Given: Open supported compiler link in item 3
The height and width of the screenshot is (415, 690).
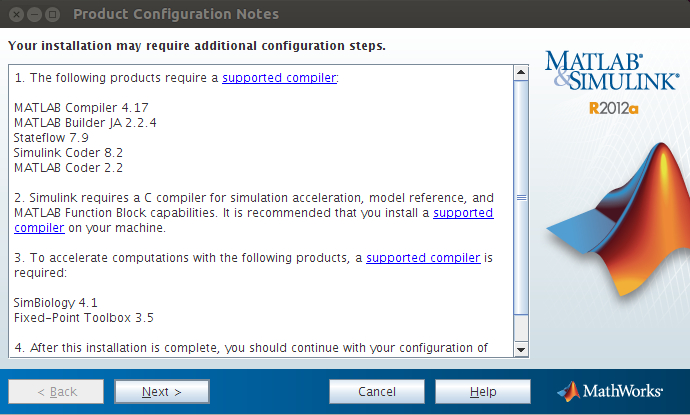Looking at the screenshot, I should 424,257.
